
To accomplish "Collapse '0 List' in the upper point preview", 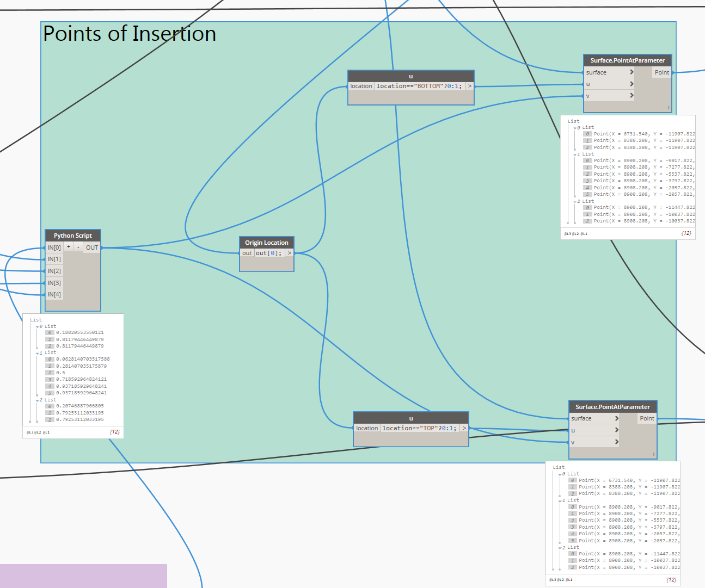I will point(575,128).
